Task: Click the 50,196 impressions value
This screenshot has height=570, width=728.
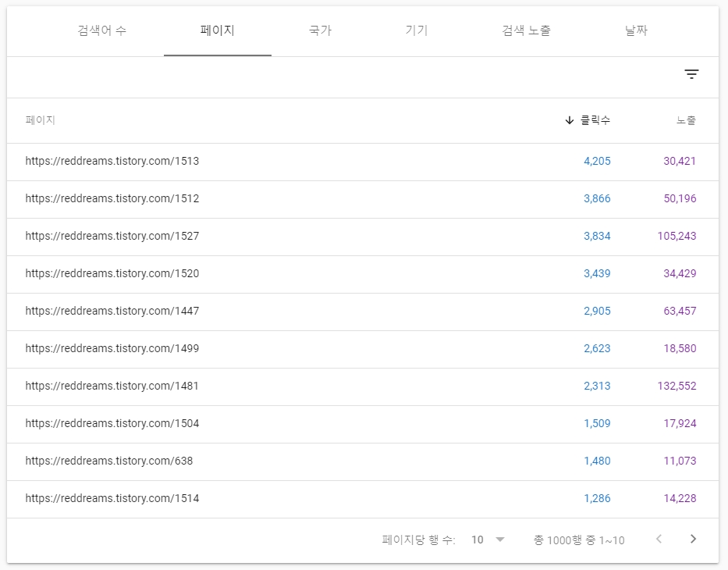Action: 680,199
